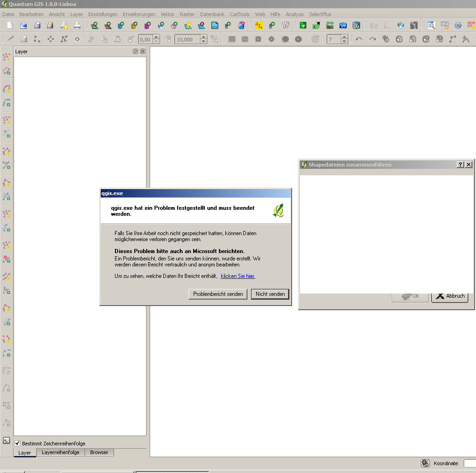The width and height of the screenshot is (476, 473).
Task: Click into the 10,000 value field
Action: click(x=188, y=40)
